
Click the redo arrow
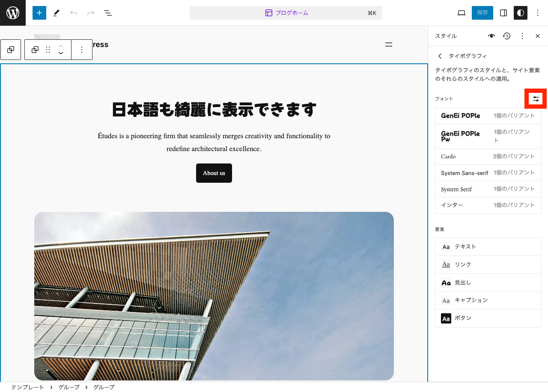(91, 13)
